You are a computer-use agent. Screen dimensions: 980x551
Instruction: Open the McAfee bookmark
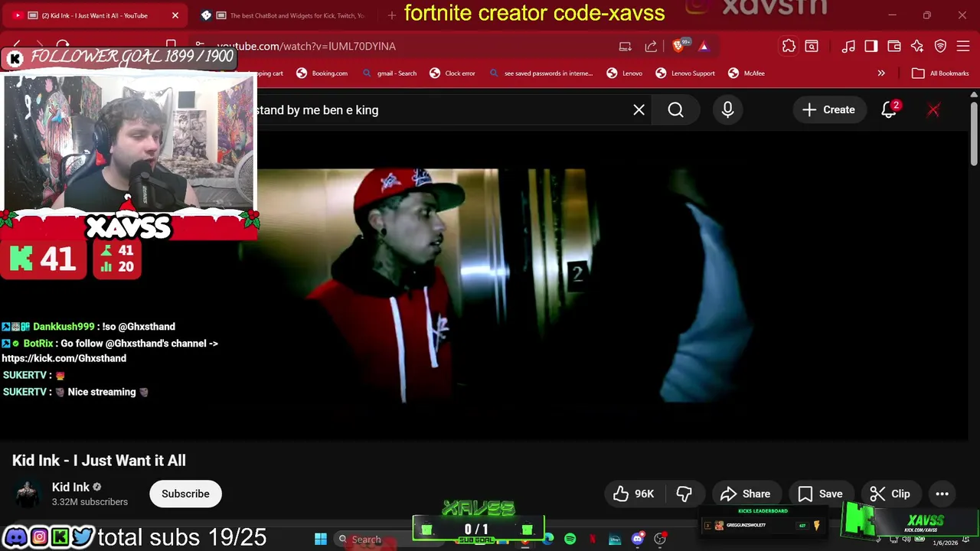click(x=746, y=73)
